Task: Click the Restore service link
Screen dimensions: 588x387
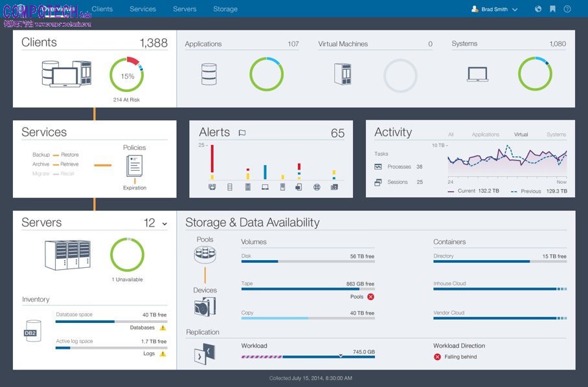Action: coord(70,155)
